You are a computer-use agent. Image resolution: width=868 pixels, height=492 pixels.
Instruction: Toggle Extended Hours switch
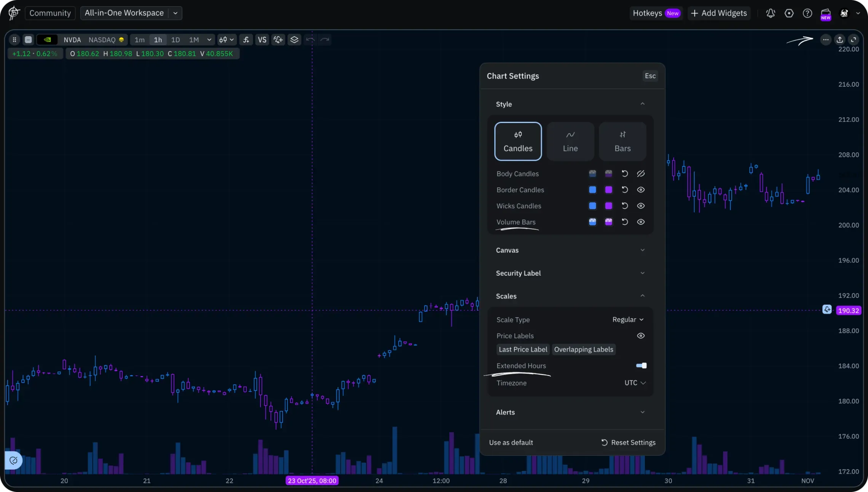(x=641, y=366)
